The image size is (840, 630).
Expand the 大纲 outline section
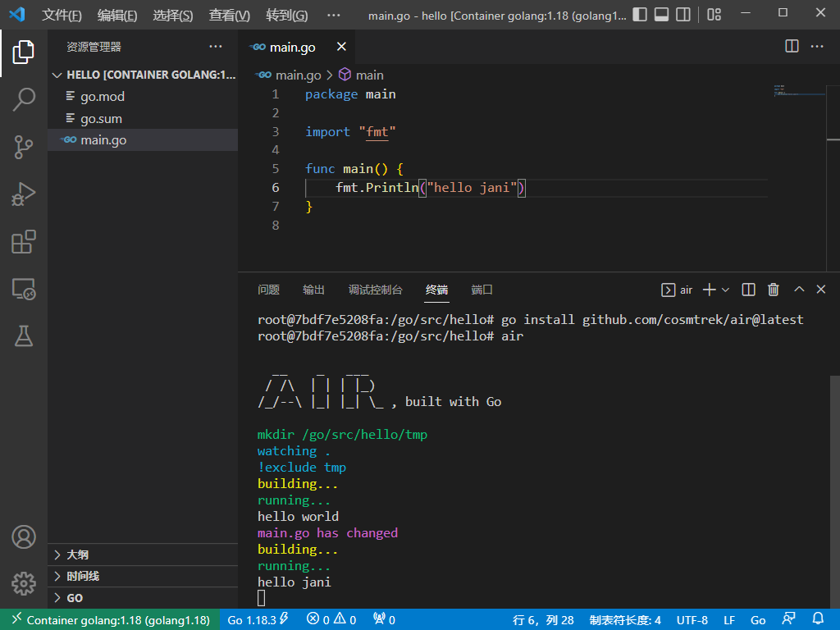pos(143,555)
